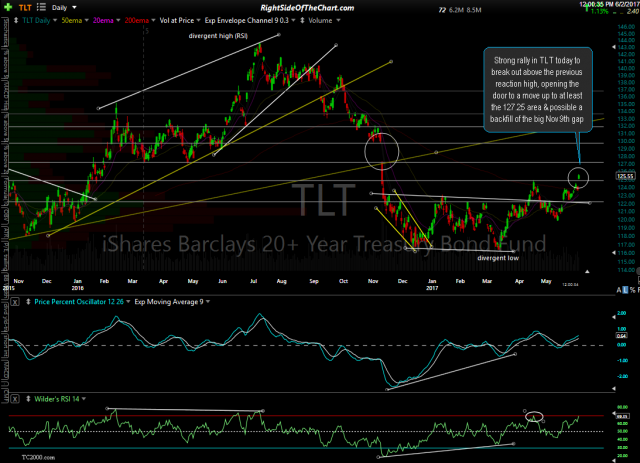Open the watchlist list icon beside TLT
The width and height of the screenshot is (640, 463).
(x=41, y=7)
